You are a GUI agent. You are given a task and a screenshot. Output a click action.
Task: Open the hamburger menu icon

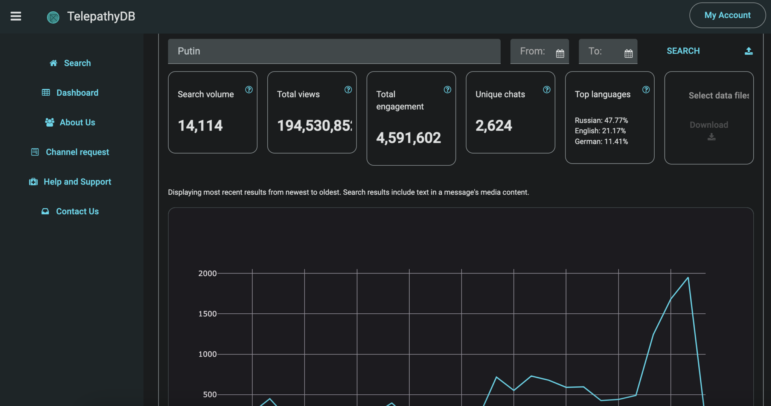pyautogui.click(x=15, y=16)
